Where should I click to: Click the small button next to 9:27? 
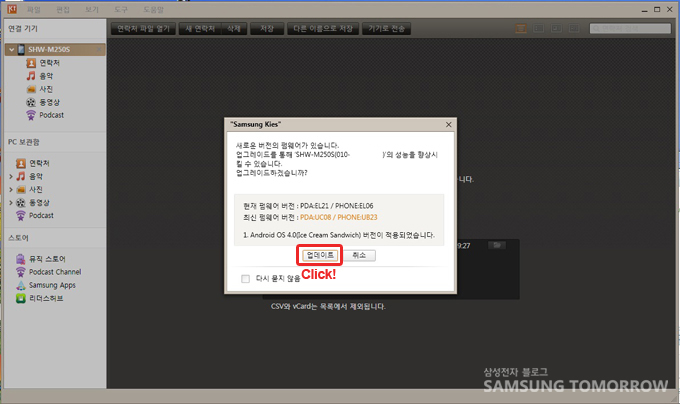497,245
